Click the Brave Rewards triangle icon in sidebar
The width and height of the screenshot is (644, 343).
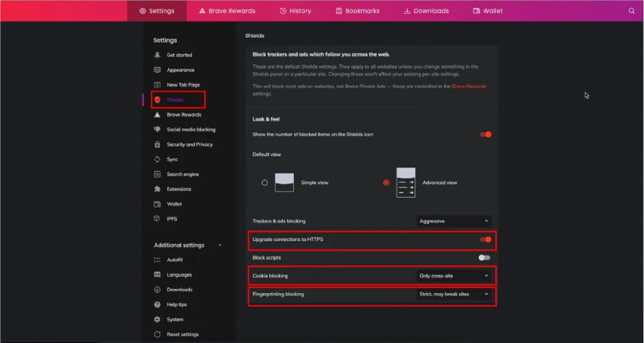[x=157, y=115]
